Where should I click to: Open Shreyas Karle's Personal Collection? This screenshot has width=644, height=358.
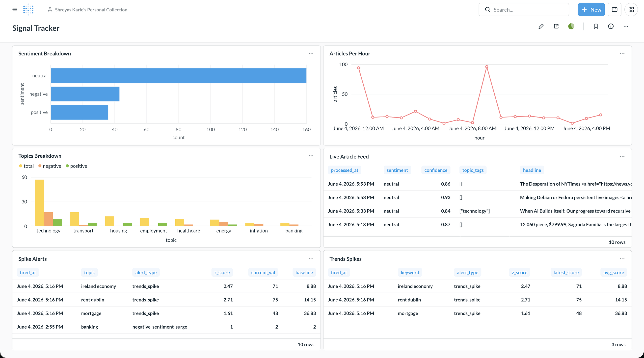point(87,10)
